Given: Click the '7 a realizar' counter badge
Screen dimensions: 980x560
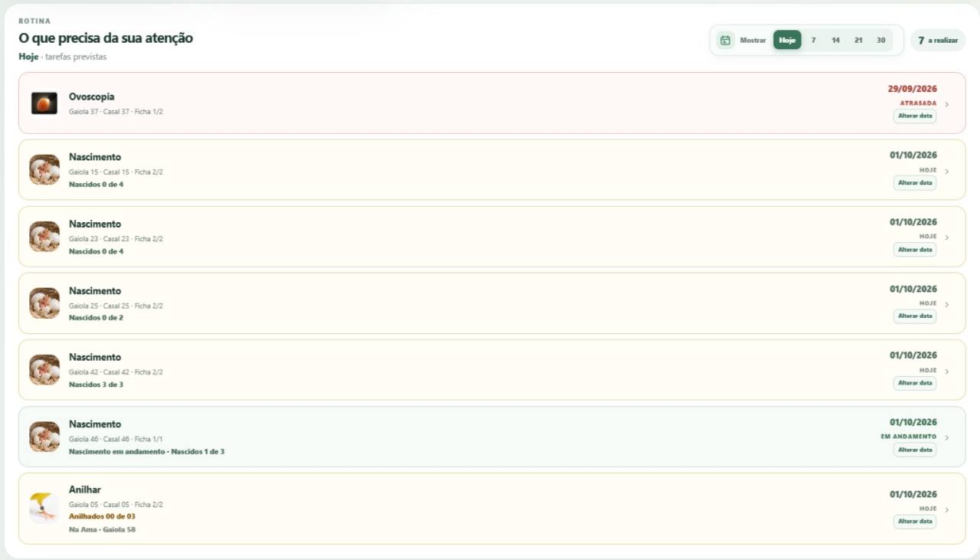Looking at the screenshot, I should pos(938,40).
